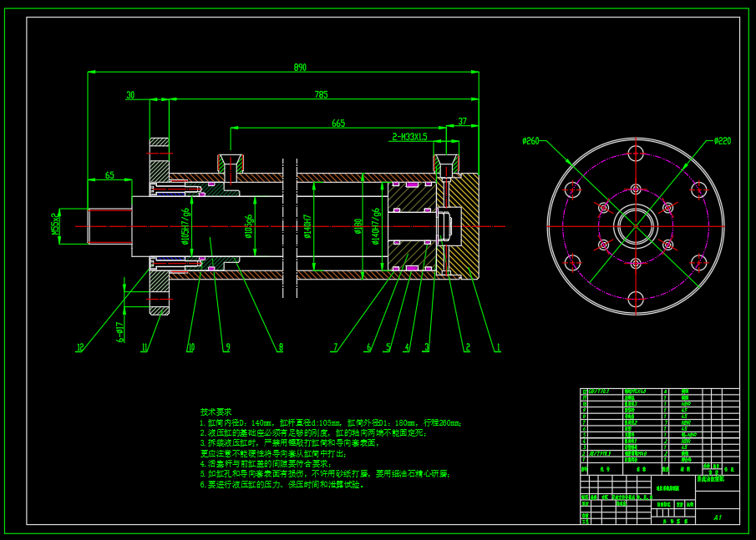Select part balloon number 5
The height and width of the screenshot is (540, 756).
coord(388,347)
